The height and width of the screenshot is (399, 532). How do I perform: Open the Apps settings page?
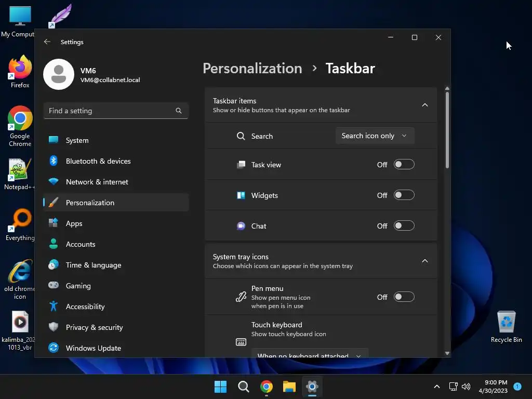pyautogui.click(x=116, y=223)
